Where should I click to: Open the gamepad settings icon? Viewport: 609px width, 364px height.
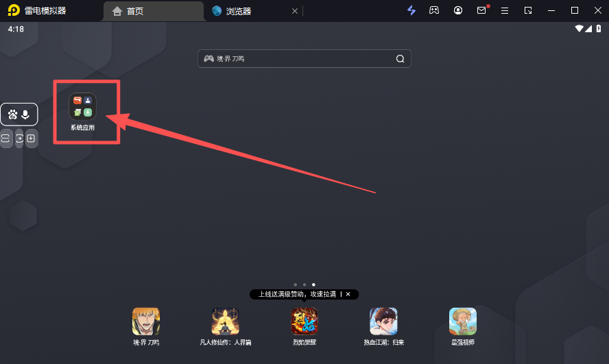(434, 10)
